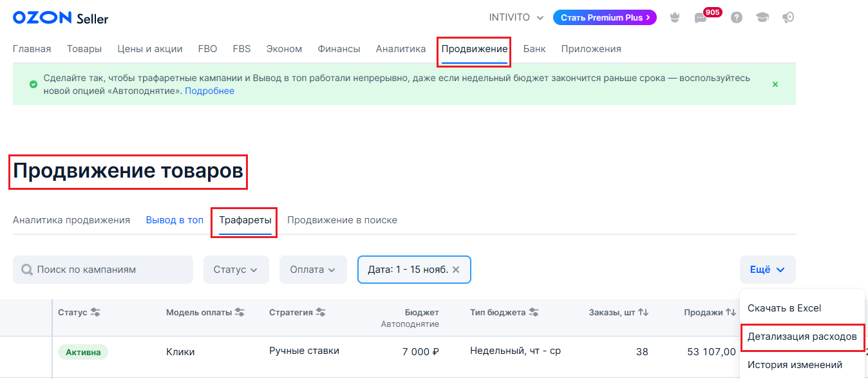Open the Оплата filter dropdown
This screenshot has width=868, height=379.
coord(313,270)
